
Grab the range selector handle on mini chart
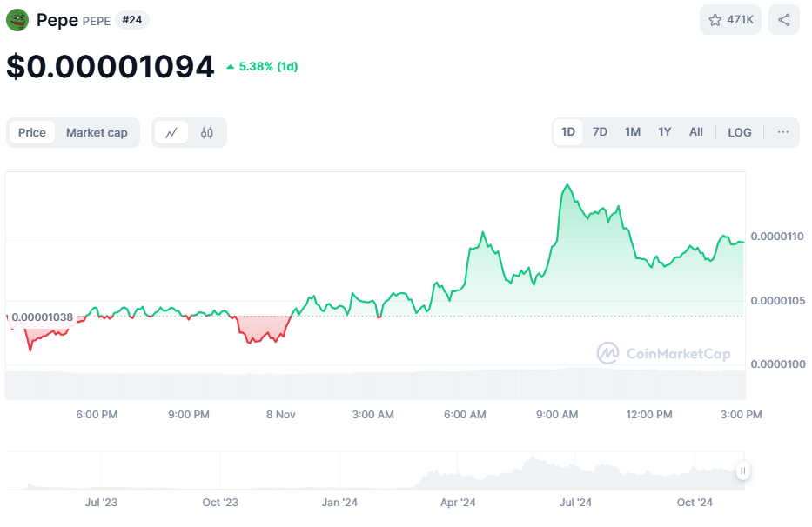tap(742, 470)
